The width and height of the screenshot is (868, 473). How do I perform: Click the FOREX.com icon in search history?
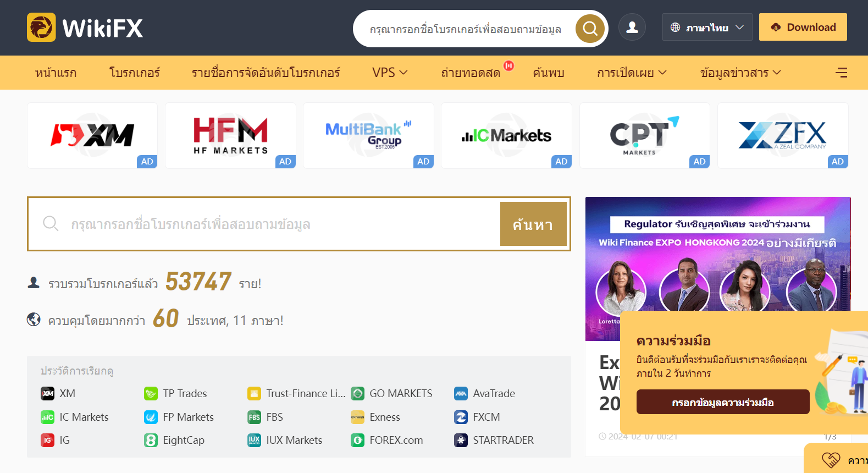pos(357,440)
